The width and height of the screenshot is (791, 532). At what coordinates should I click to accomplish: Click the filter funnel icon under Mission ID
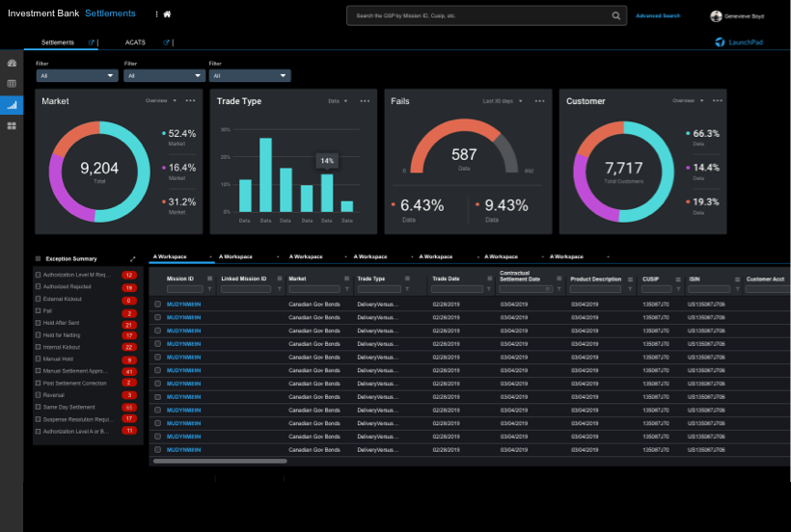click(209, 288)
